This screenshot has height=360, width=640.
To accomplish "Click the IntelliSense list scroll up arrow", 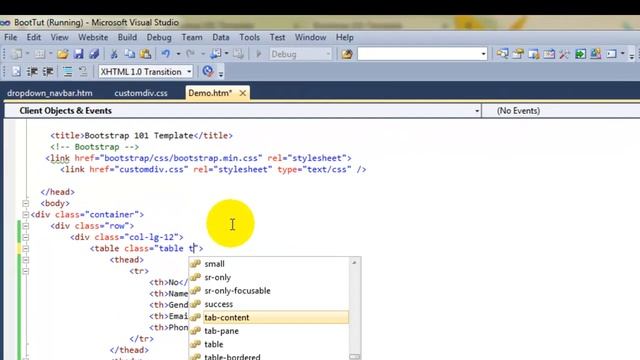I will [354, 262].
